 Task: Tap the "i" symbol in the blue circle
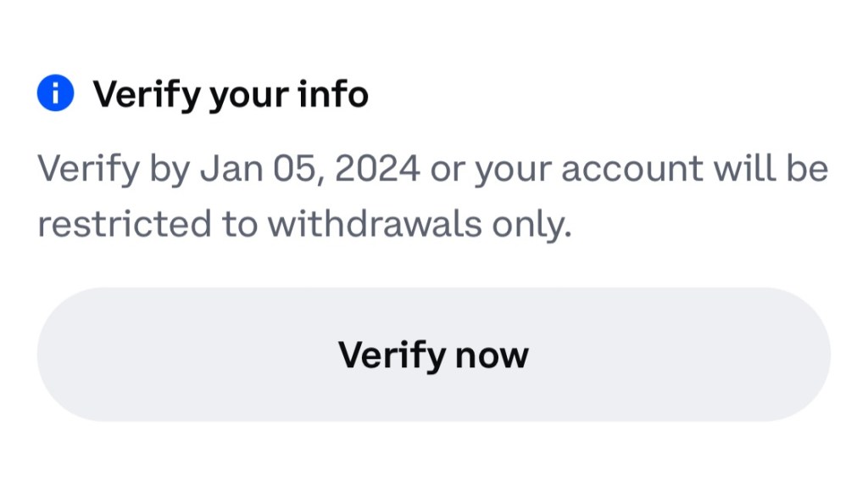click(x=55, y=94)
